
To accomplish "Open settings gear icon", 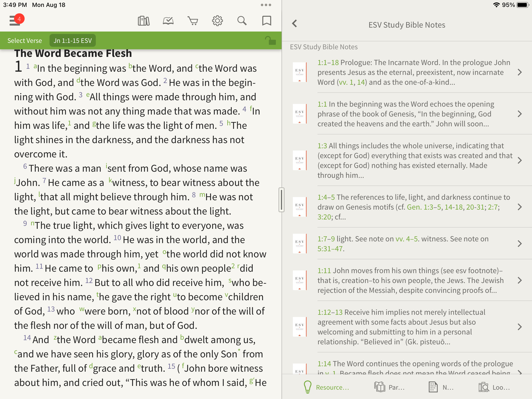I will pos(217,21).
